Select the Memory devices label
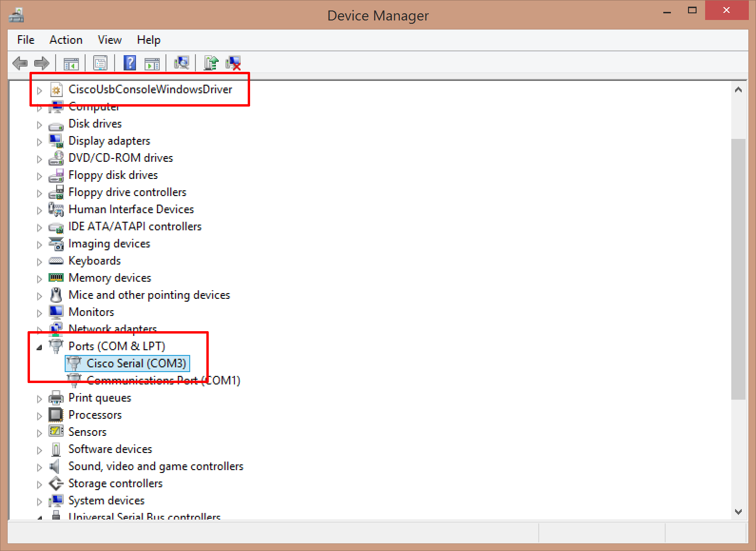The image size is (756, 551). coord(110,278)
